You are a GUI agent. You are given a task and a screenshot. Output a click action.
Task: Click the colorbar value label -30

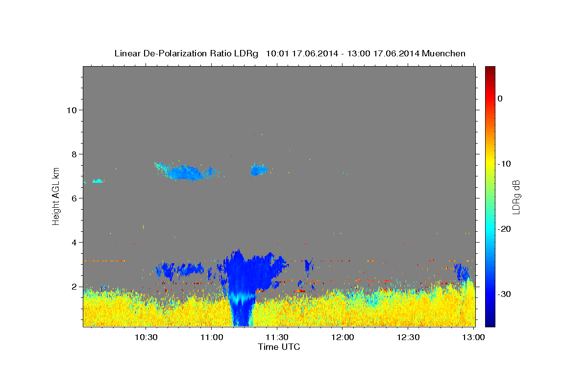(505, 294)
